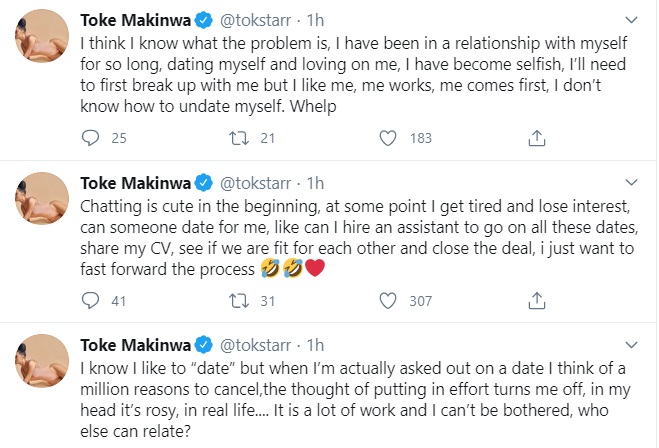Reply to the 'relationship with myself' tweet
659x448 pixels.
click(x=89, y=138)
